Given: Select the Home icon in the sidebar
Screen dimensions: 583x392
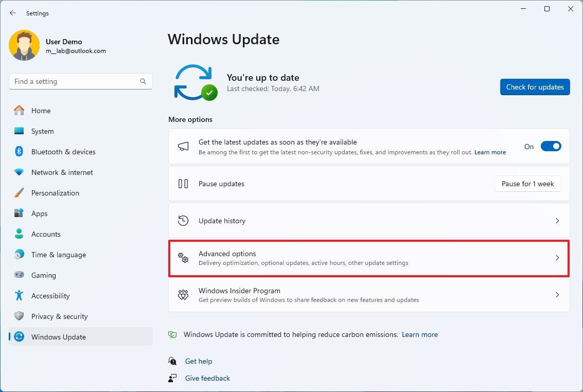Looking at the screenshot, I should tap(19, 110).
